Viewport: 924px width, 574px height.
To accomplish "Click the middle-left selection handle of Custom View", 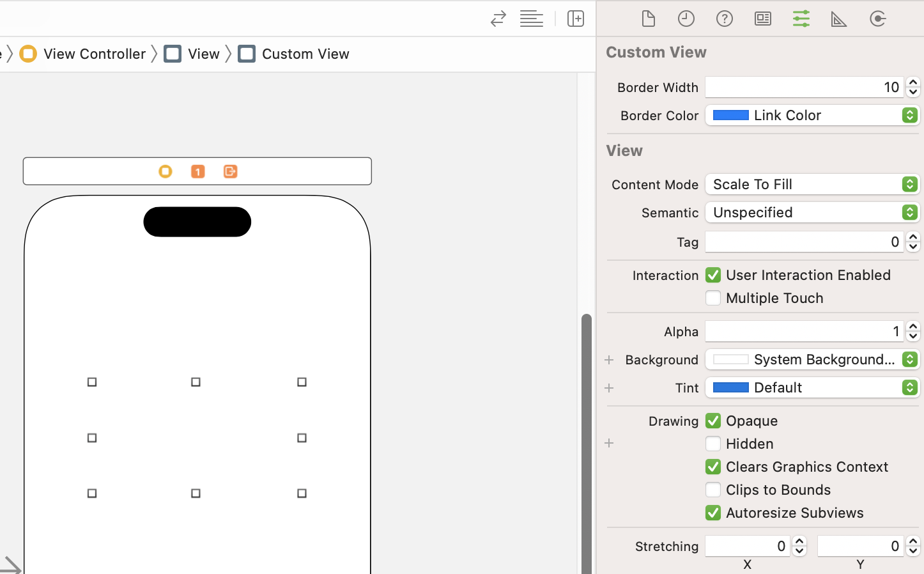I will (92, 438).
